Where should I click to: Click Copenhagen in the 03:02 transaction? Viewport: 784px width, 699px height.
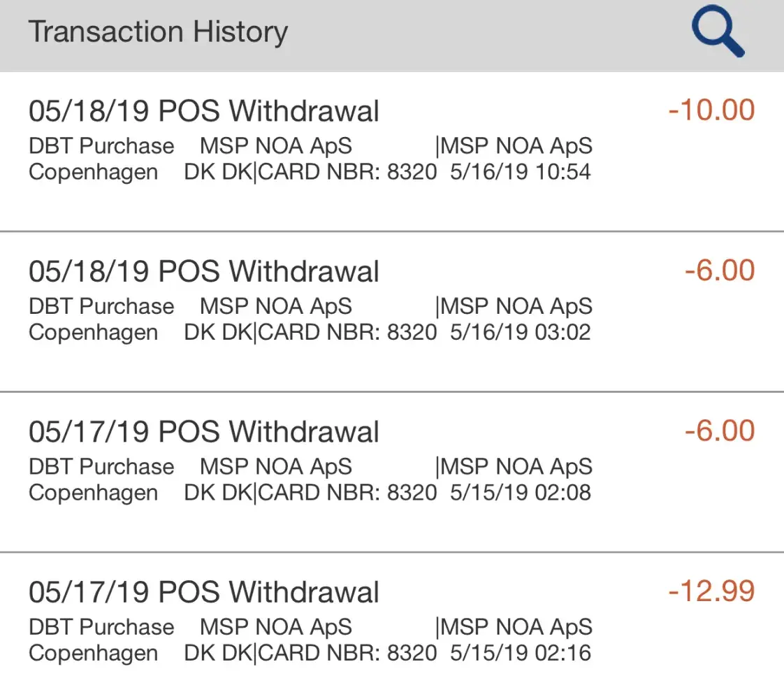[94, 332]
